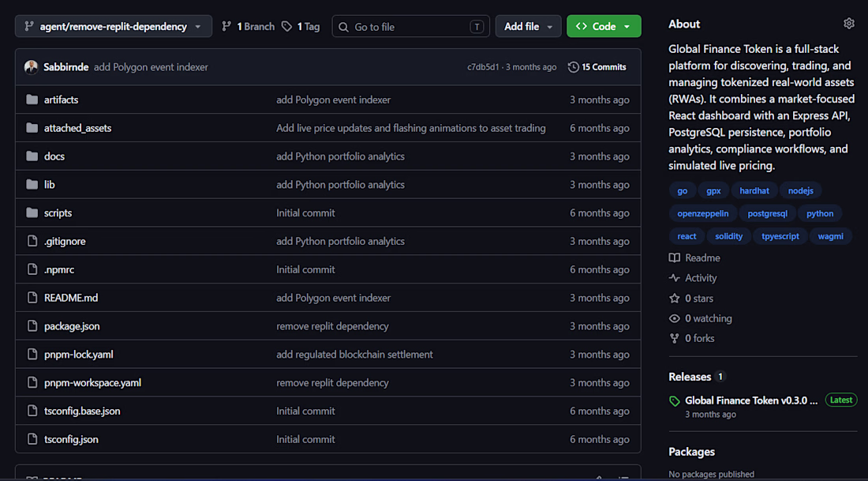Click the Sabbirnde author avatar
The width and height of the screenshot is (868, 481).
pos(32,67)
